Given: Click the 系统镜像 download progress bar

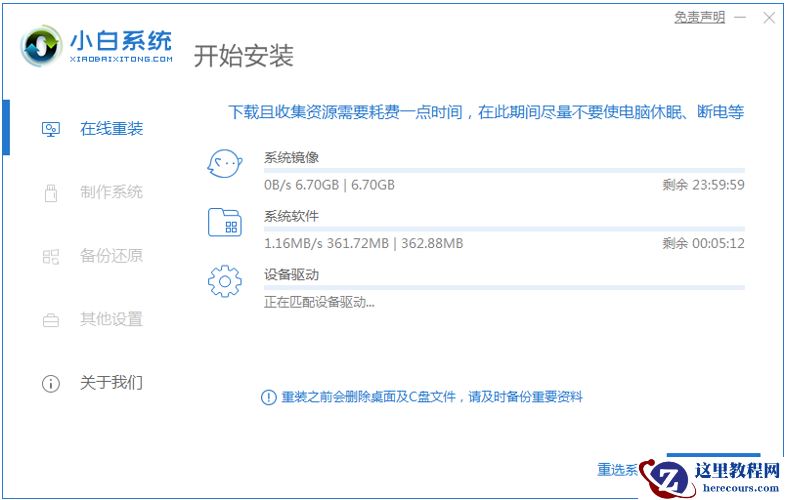Looking at the screenshot, I should 504,171.
